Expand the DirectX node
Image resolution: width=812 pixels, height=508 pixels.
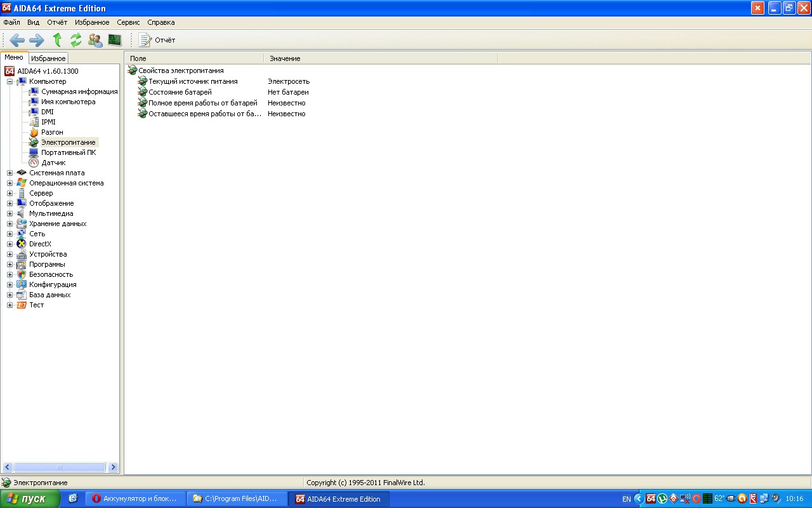point(10,244)
